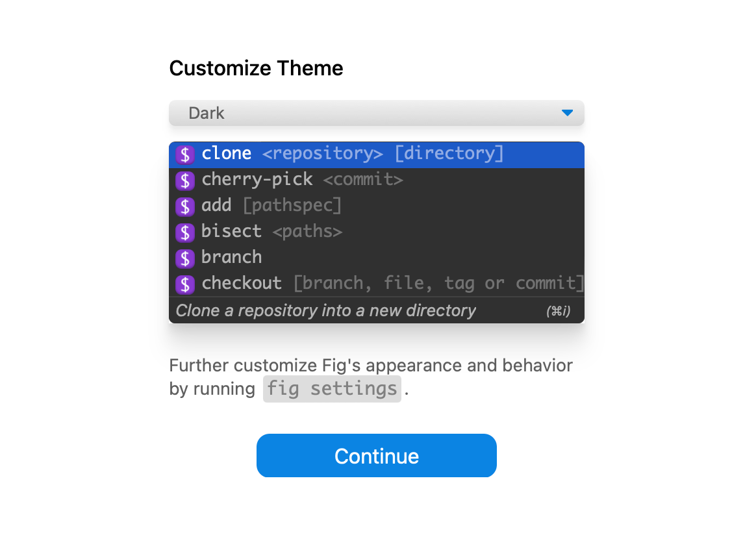The width and height of the screenshot is (756, 548).
Task: Select the clone suggestion row
Action: click(x=377, y=155)
